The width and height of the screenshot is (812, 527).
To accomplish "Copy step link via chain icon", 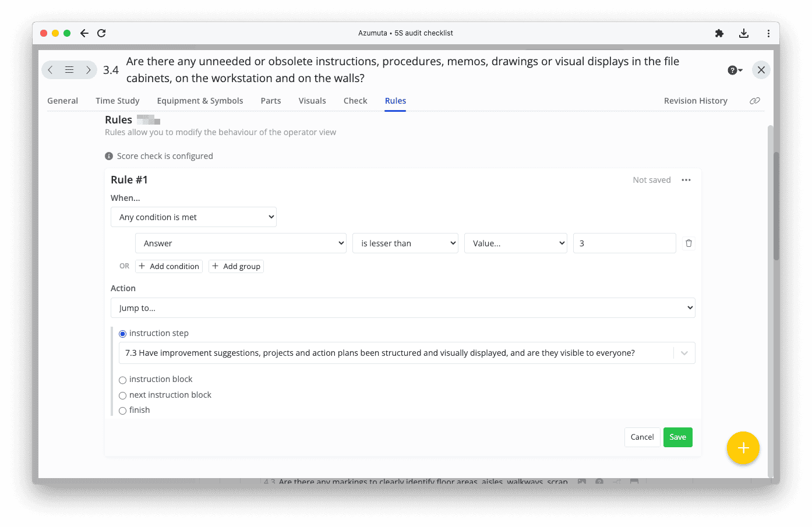I will coord(755,100).
